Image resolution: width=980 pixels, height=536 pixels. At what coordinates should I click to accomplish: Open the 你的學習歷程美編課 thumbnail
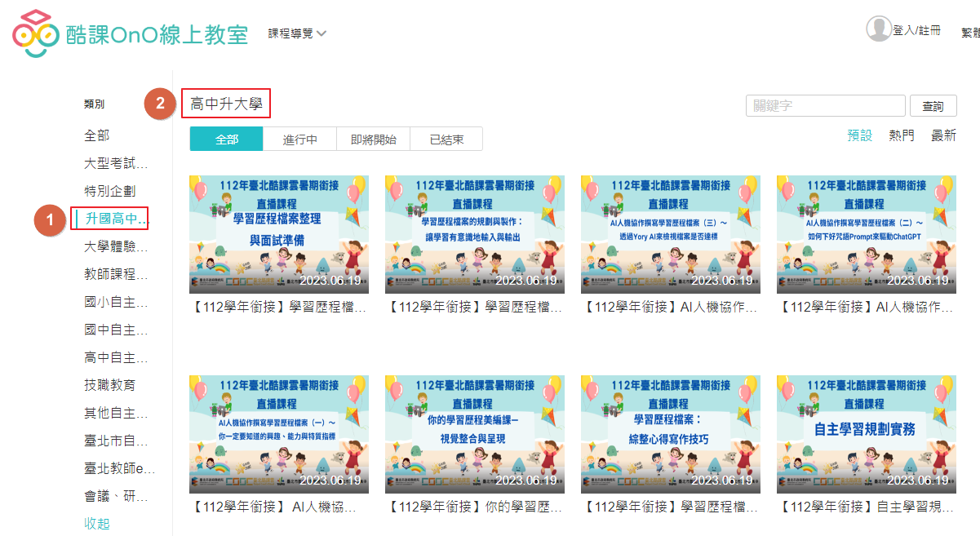[475, 434]
